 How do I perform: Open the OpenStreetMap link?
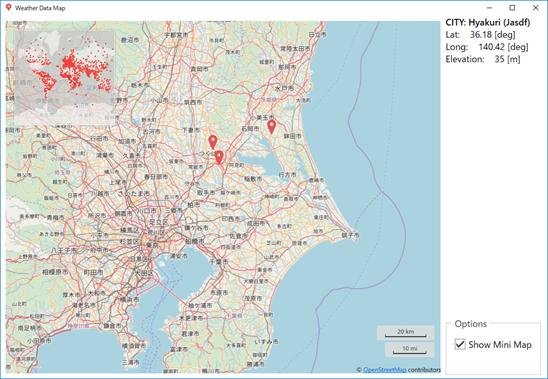(384, 370)
